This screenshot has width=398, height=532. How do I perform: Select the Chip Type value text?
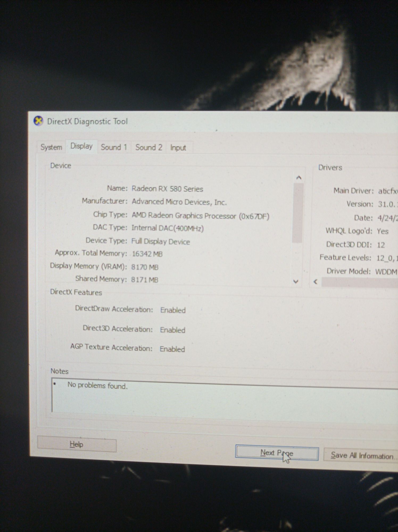pos(200,216)
